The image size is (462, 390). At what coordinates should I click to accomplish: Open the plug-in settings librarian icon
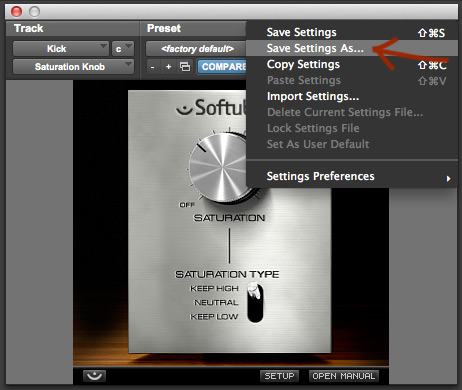click(x=185, y=67)
